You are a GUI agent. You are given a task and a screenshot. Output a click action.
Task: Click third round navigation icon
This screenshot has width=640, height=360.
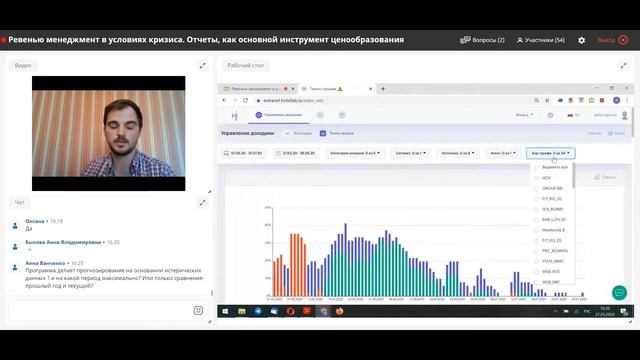pyautogui.click(x=342, y=115)
